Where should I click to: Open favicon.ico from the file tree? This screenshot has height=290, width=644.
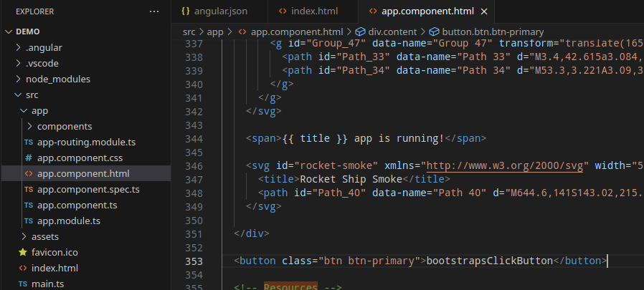tap(55, 252)
